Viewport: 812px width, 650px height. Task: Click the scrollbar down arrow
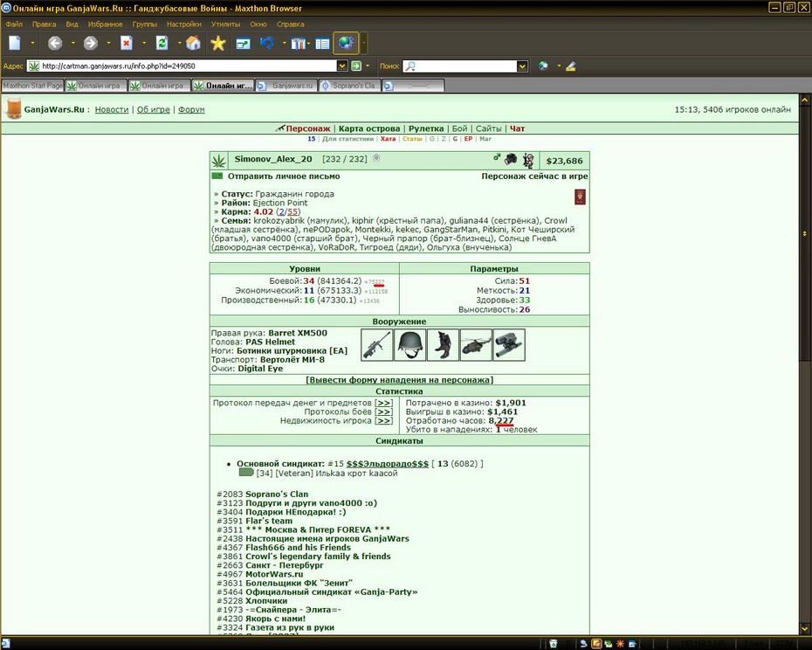(x=804, y=628)
